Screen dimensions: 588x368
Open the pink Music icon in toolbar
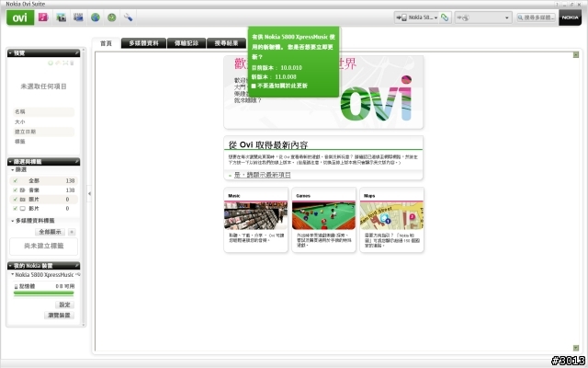[x=43, y=17]
